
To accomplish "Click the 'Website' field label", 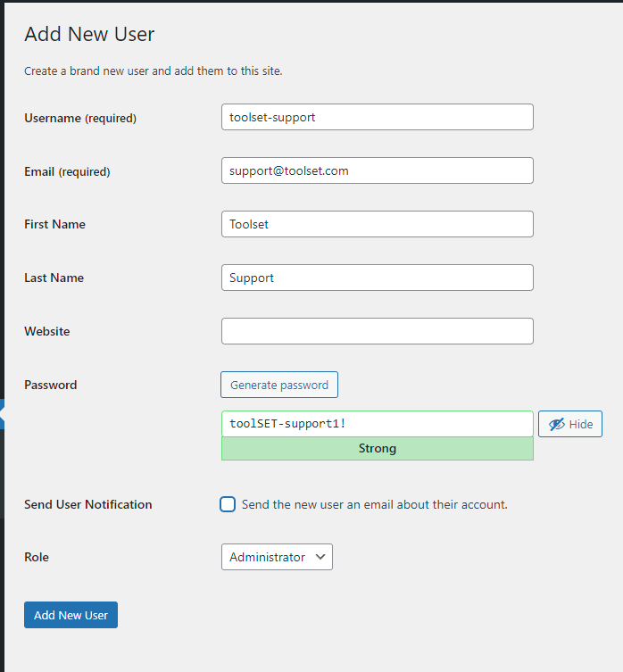I will [47, 331].
